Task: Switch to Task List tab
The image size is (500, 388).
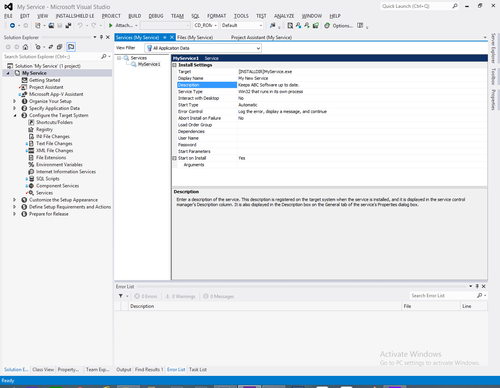Action: coord(198,369)
